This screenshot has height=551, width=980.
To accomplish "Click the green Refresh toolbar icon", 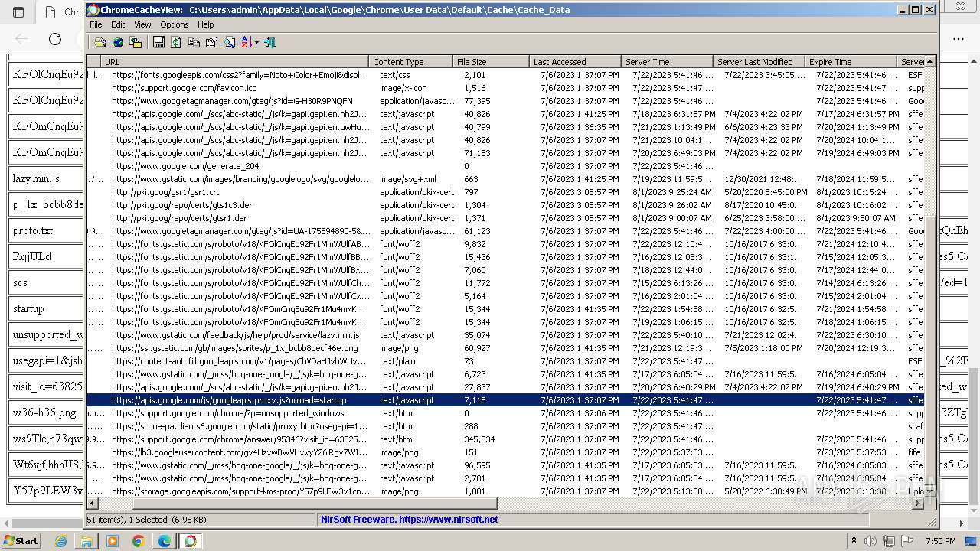I will pos(176,43).
